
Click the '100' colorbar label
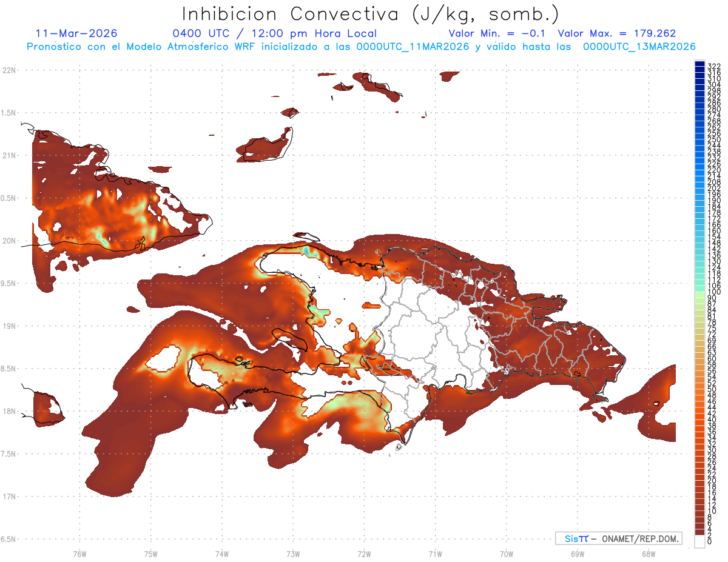713,292
